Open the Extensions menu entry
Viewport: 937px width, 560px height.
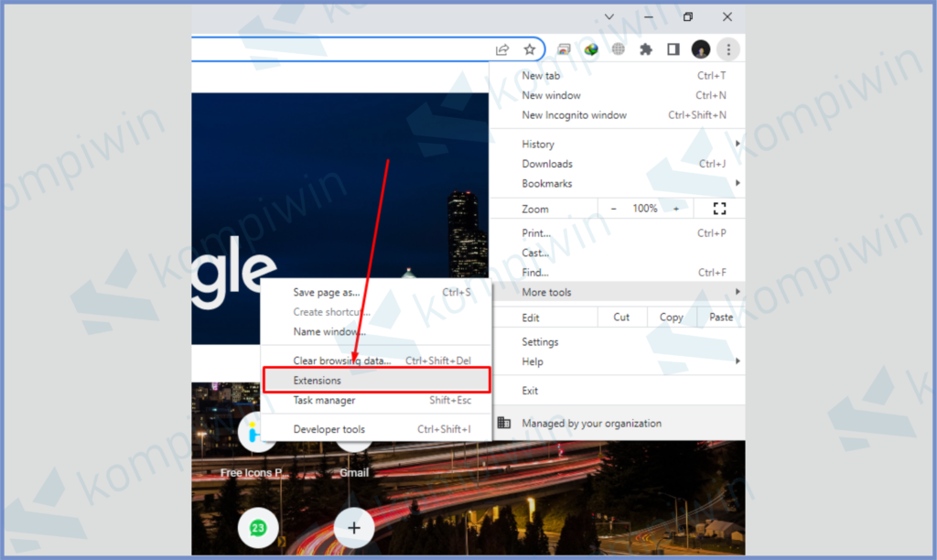click(x=317, y=380)
